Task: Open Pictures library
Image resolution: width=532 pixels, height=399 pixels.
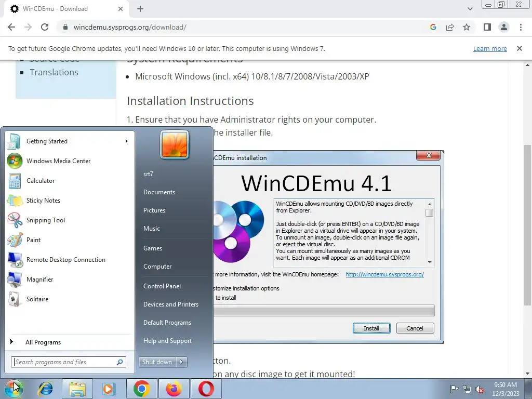Action: (x=154, y=210)
